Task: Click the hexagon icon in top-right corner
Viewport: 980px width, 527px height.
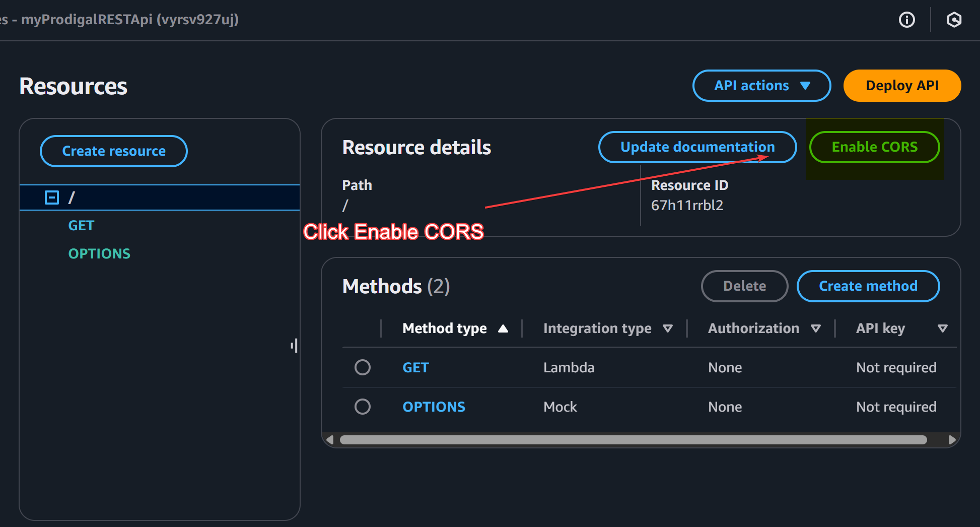Action: click(954, 20)
